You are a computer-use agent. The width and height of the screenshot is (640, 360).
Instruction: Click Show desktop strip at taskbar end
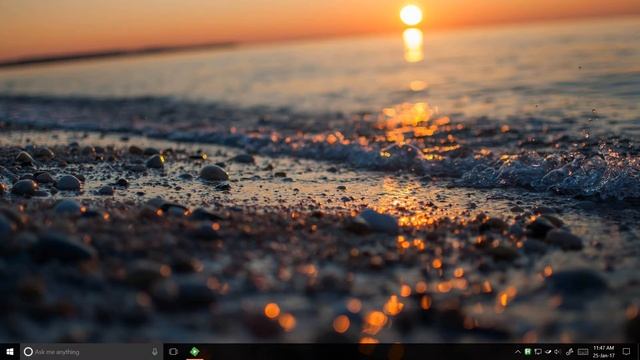[x=638, y=352]
